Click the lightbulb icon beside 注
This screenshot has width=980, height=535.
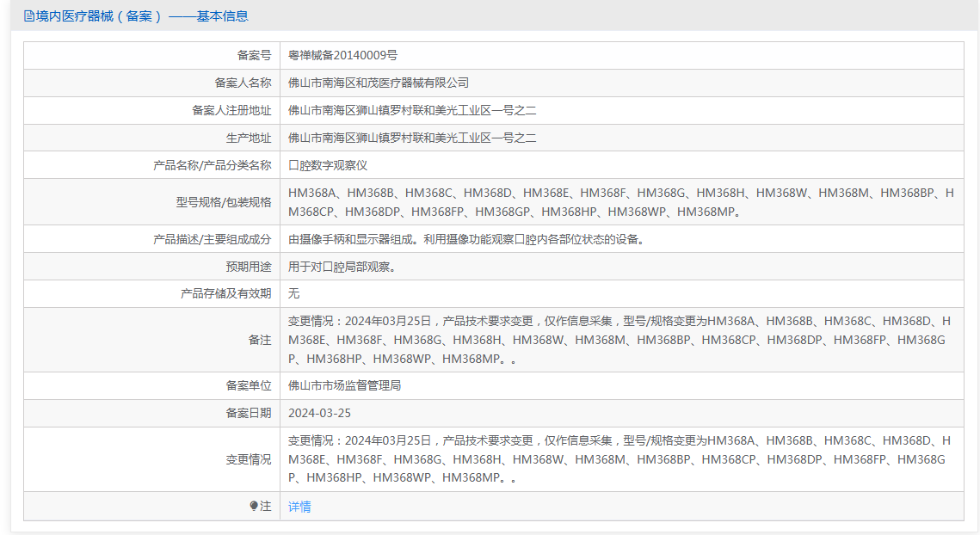[x=254, y=507]
